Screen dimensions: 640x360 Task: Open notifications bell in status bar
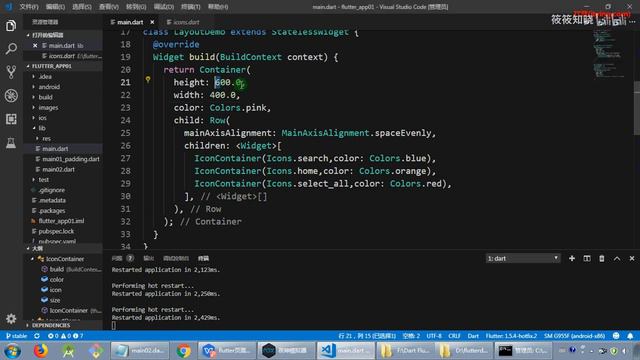pos(630,336)
